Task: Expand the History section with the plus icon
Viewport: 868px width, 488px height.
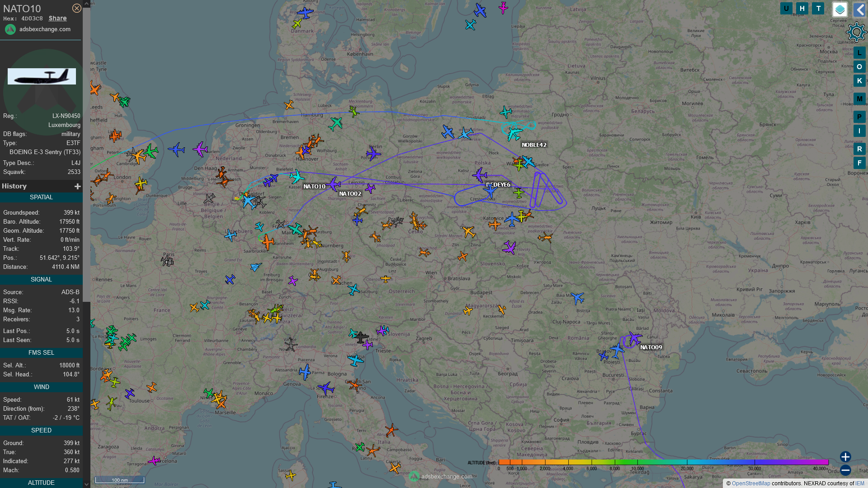Action: click(x=77, y=186)
